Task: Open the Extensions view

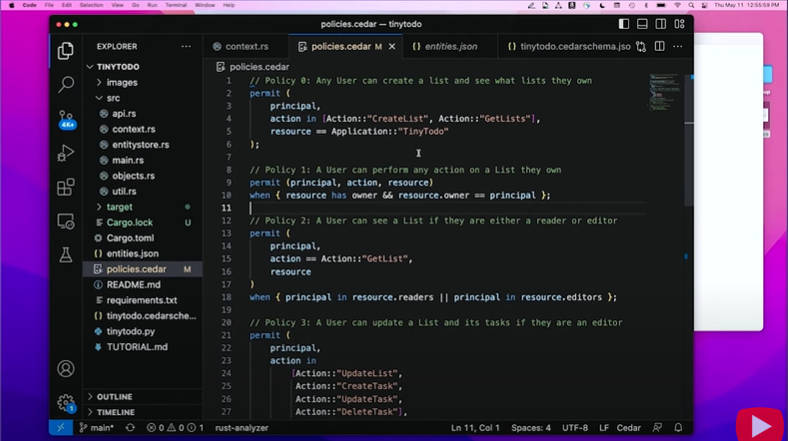Action: tap(65, 187)
